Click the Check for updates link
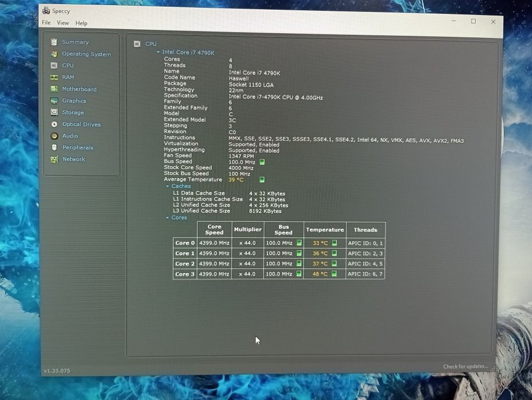This screenshot has width=532, height=400. click(465, 366)
